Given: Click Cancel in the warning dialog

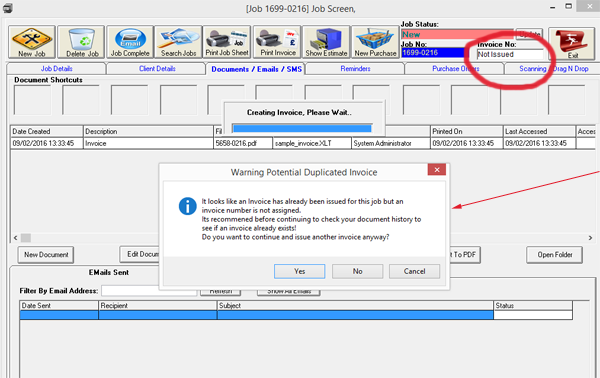Looking at the screenshot, I should (x=414, y=271).
